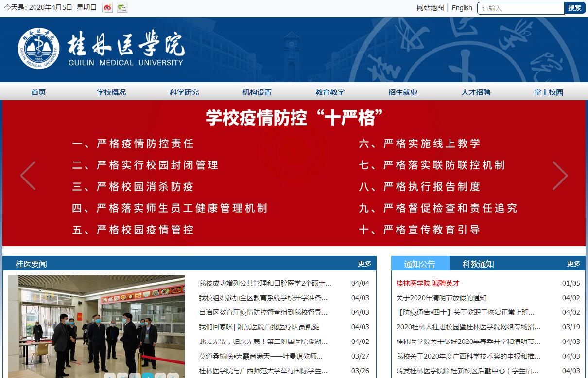The image size is (588, 378).
Task: Expand 机构设置 navigation menu
Action: (x=257, y=92)
